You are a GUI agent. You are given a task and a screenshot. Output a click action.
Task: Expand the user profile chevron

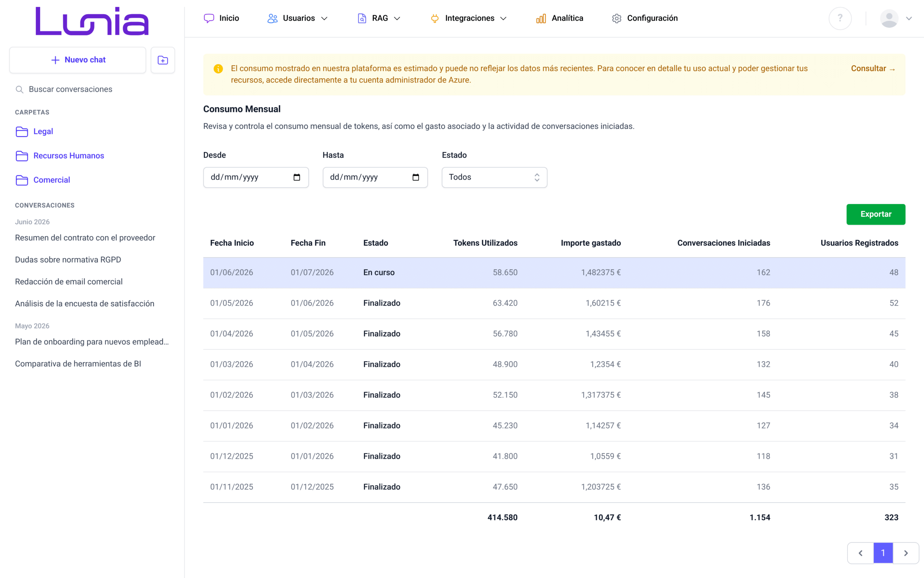(x=909, y=18)
